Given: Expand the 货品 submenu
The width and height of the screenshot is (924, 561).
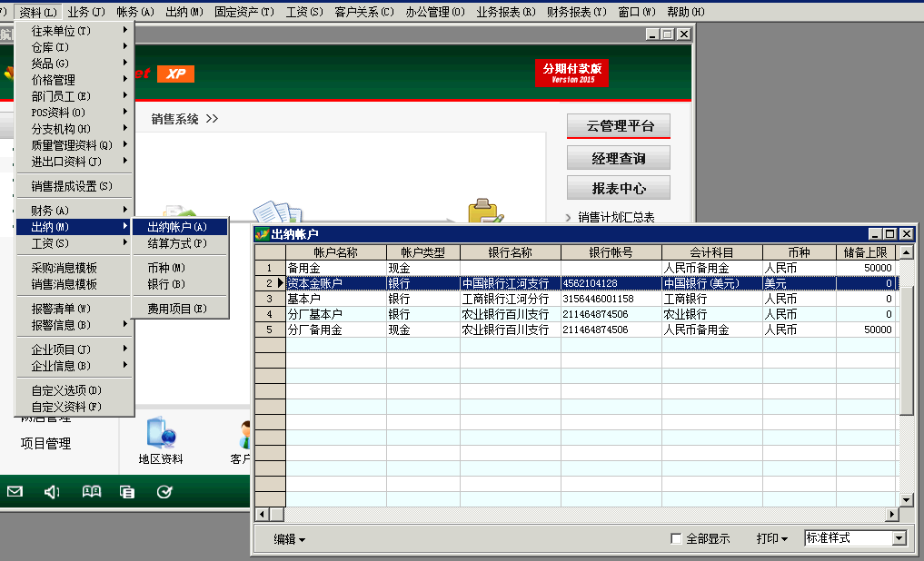Looking at the screenshot, I should click(x=75, y=64).
